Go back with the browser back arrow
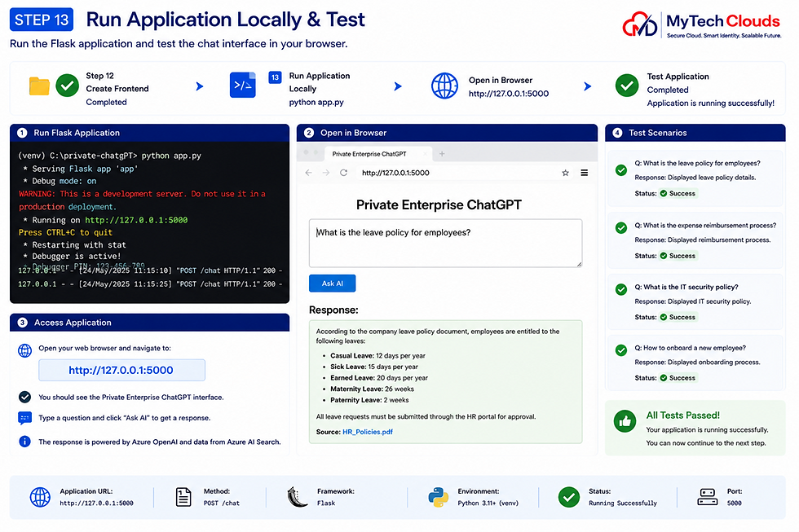This screenshot has height=532, width=799. [309, 173]
